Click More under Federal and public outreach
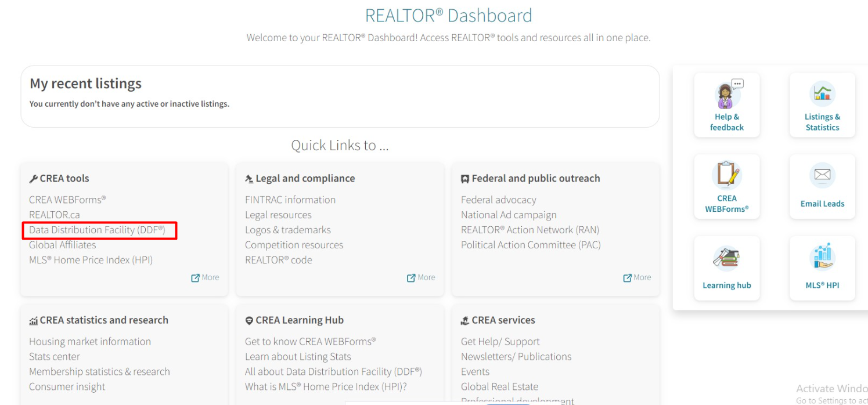 (637, 277)
